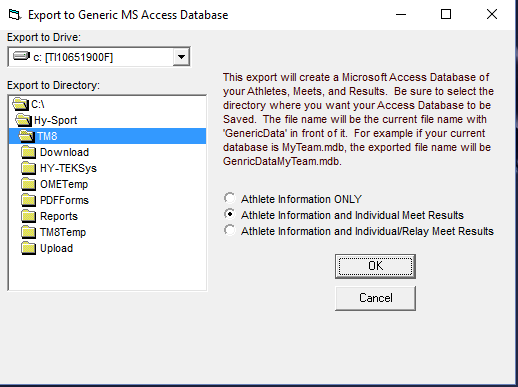Click the Hy-Sport open folder icon
This screenshot has width=518, height=387.
tap(24, 120)
